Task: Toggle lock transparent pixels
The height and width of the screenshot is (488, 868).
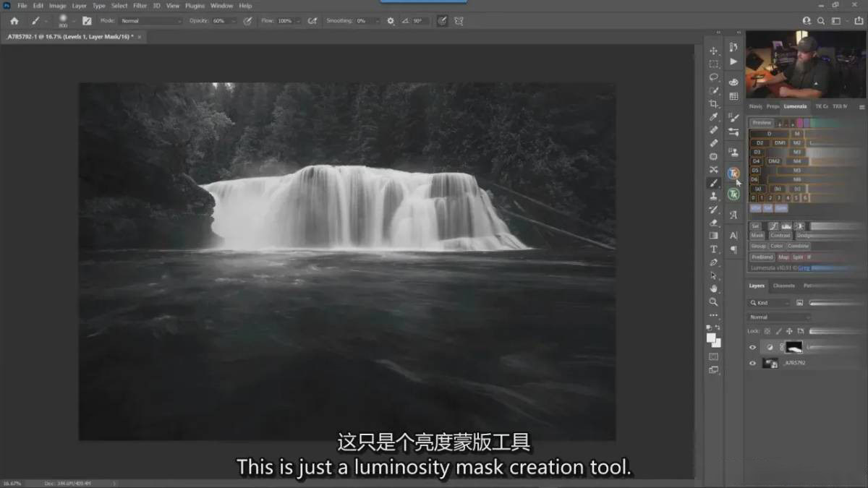Action: click(767, 330)
